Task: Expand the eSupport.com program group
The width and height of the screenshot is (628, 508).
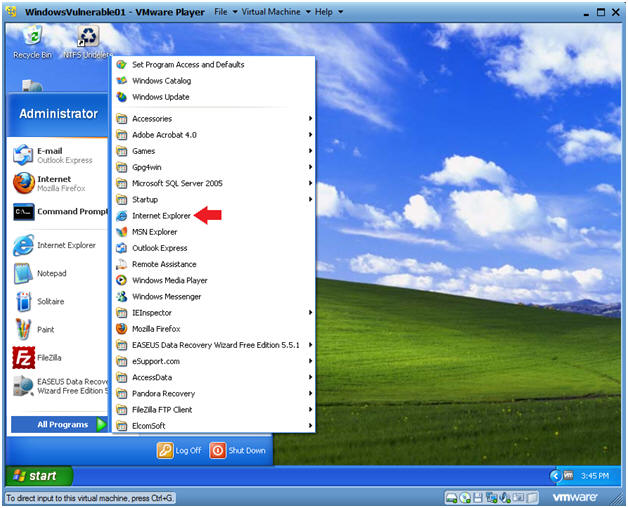Action: click(x=214, y=361)
